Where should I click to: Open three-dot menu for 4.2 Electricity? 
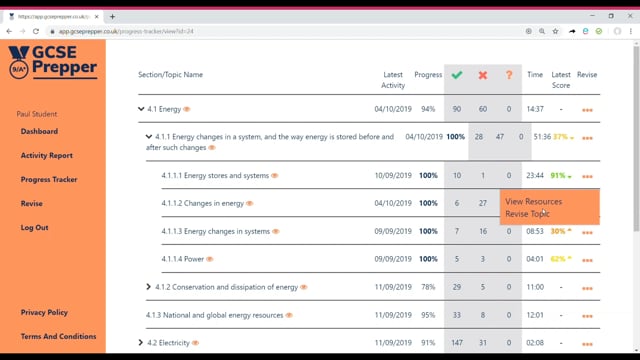coord(587,344)
